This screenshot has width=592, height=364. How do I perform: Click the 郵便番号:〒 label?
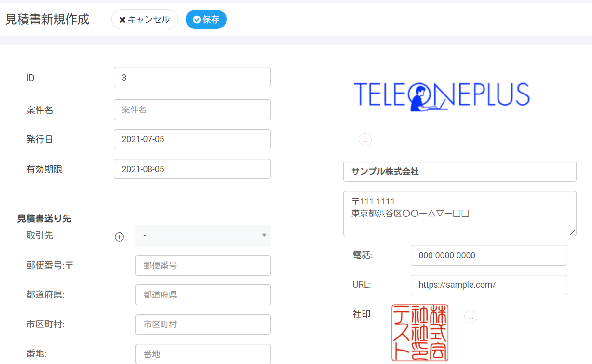(x=50, y=265)
